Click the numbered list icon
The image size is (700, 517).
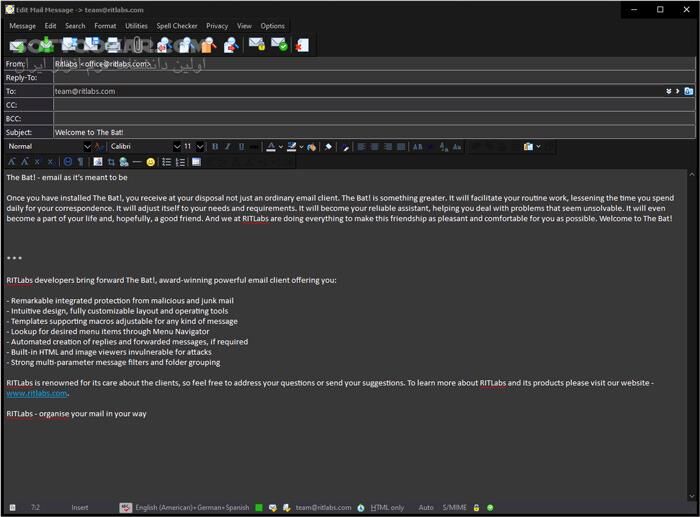(181, 162)
